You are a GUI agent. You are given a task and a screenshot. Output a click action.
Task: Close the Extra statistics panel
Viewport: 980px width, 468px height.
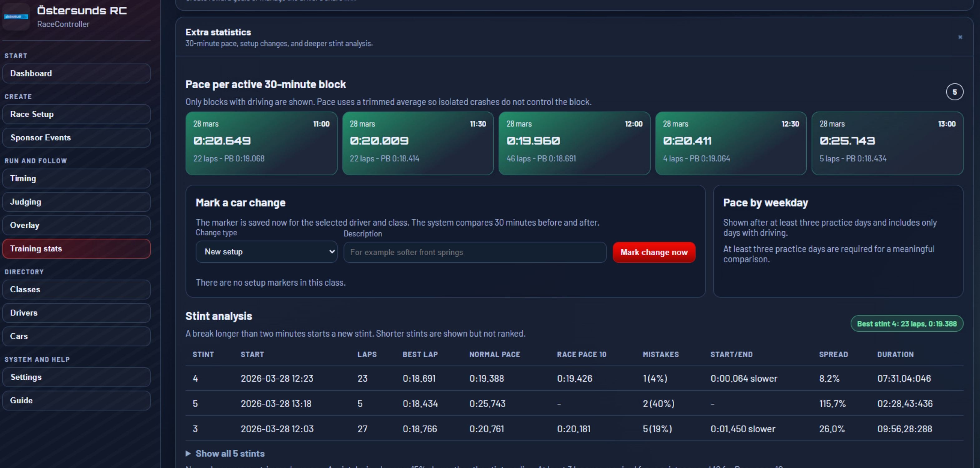960,37
